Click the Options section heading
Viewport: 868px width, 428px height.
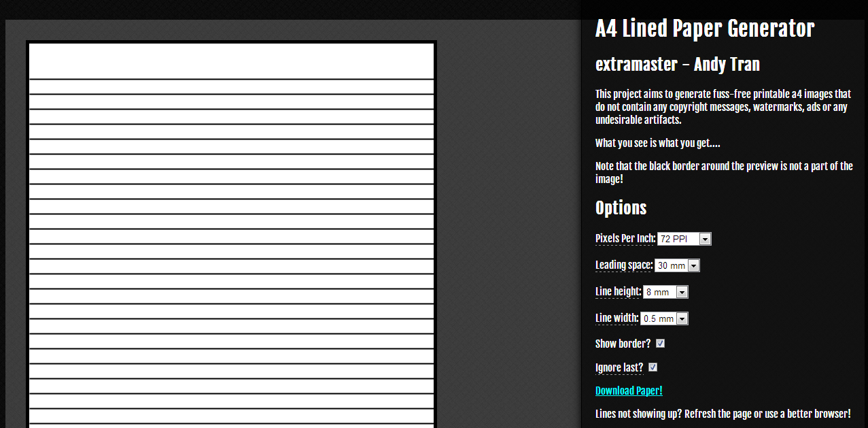click(620, 208)
